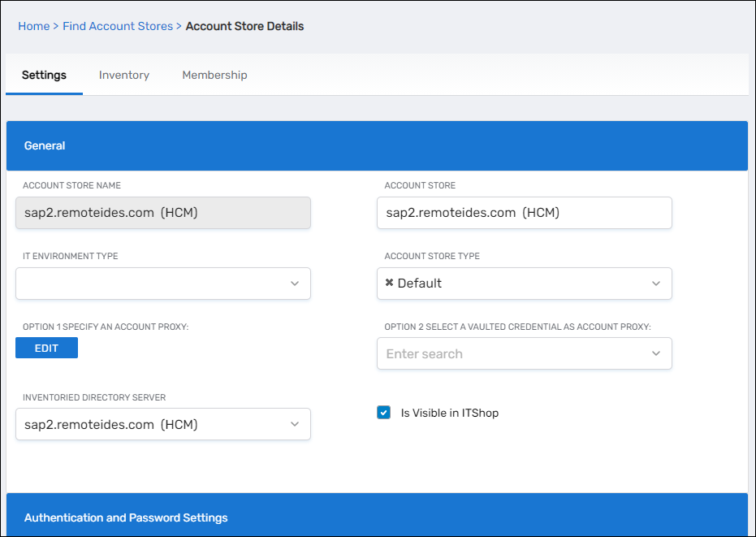This screenshot has width=756, height=537.
Task: Click the Account Store Type chevron arrow
Action: point(655,284)
